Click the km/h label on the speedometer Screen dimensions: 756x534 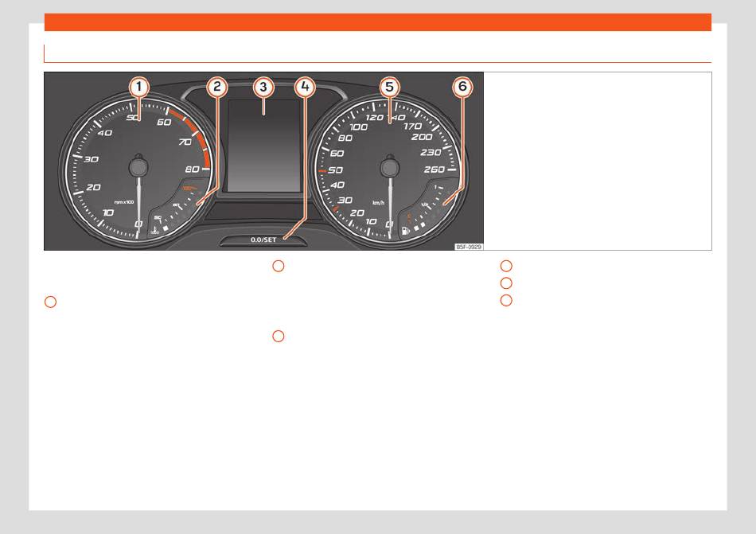(379, 203)
